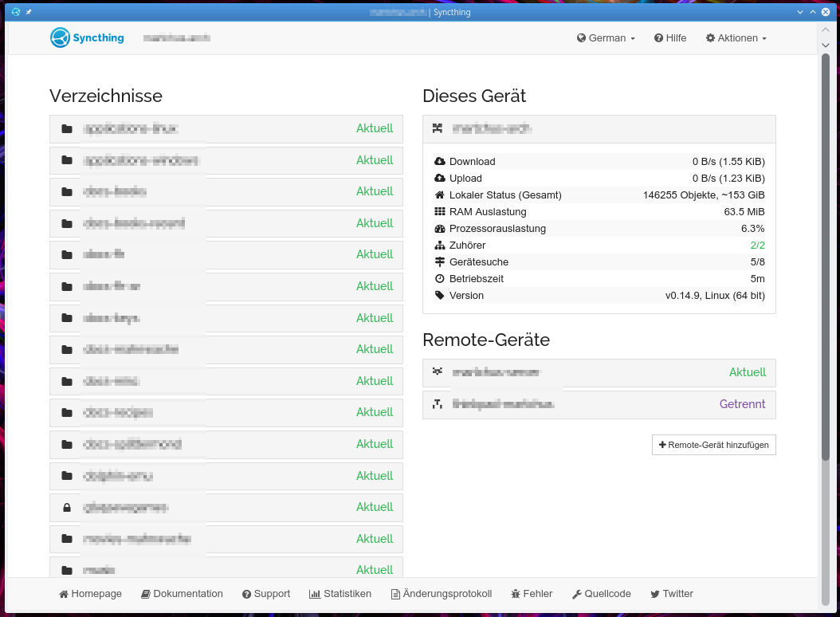Click the Upload cloud icon
Image resolution: width=840 pixels, height=617 pixels.
pyautogui.click(x=439, y=179)
